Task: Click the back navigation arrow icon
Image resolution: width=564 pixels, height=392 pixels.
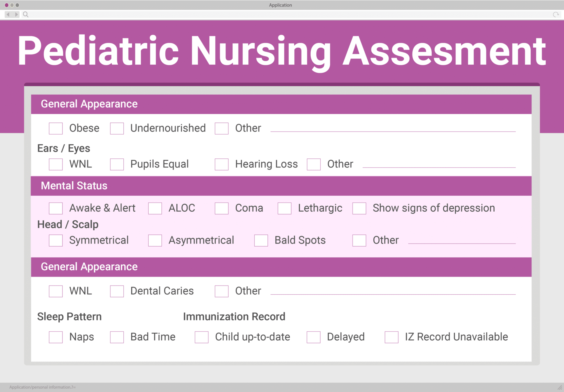Action: tap(8, 15)
